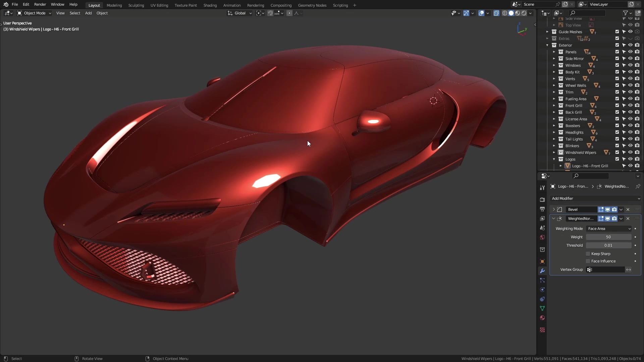Screen dimensions: 644x362
Task: Open the Add Modifier dropdown
Action: [x=595, y=198]
